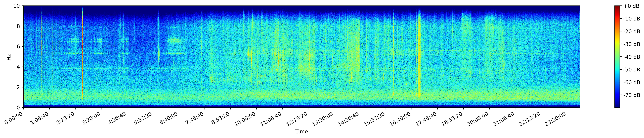Viewport: 644px width, 138px height.
Task: Click the -60 dB colorbar label
Action: click(632, 82)
